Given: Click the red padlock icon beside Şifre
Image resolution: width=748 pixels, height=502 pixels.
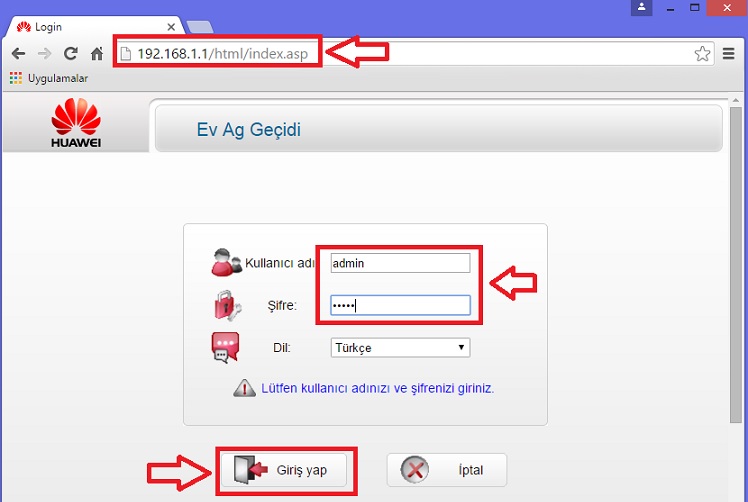Looking at the screenshot, I should point(226,305).
